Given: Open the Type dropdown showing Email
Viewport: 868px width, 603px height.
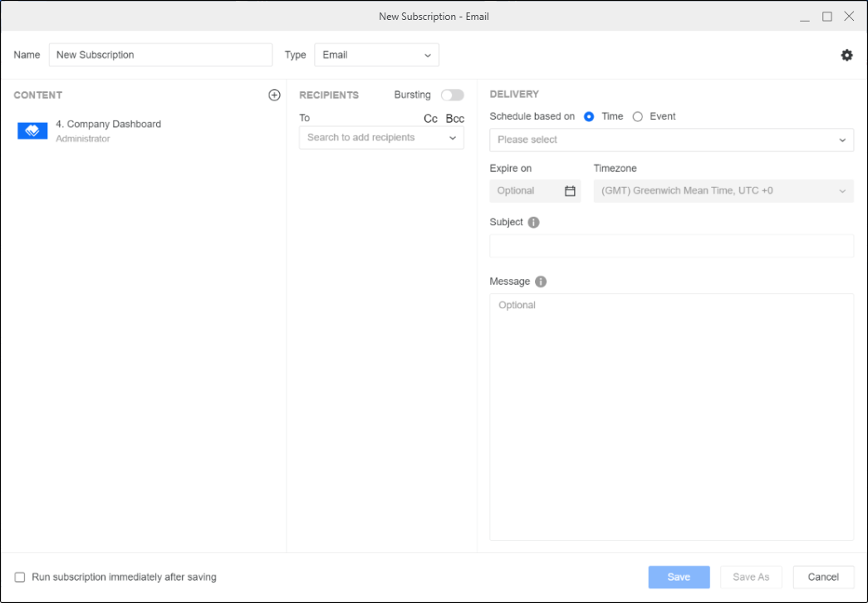Looking at the screenshot, I should 376,55.
